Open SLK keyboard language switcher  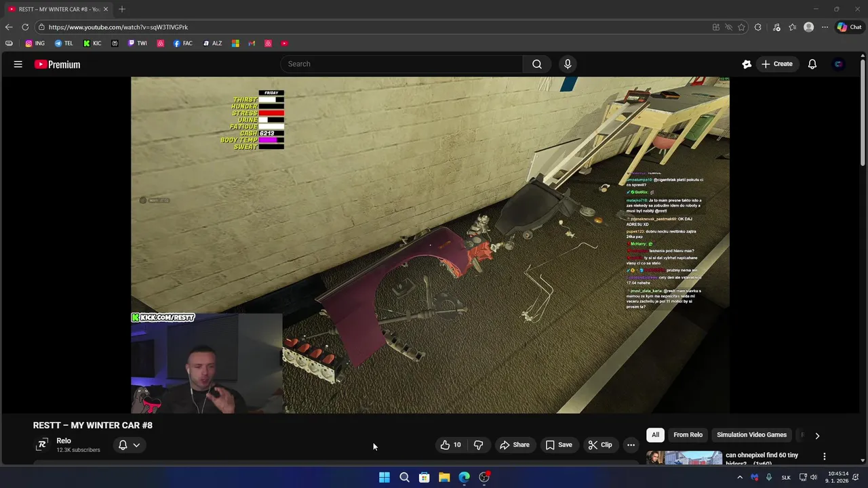click(x=786, y=477)
